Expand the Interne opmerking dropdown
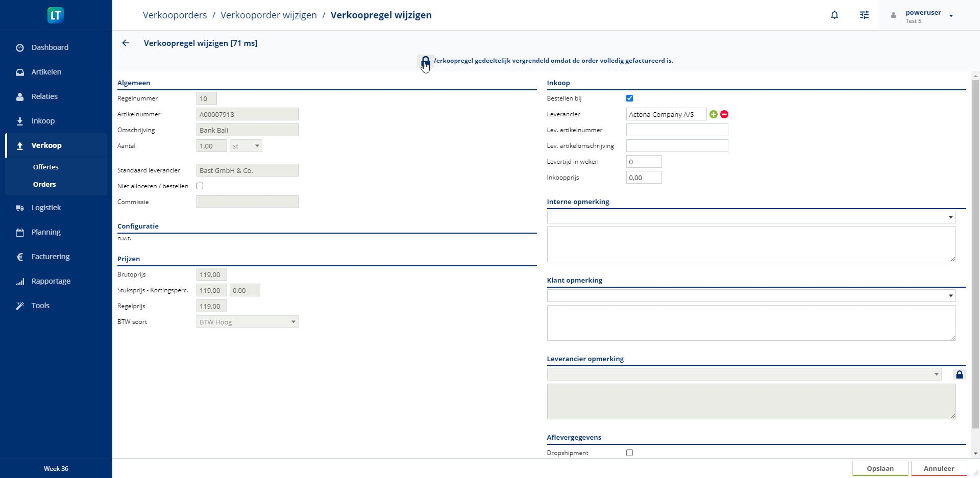The width and height of the screenshot is (980, 478). point(950,217)
